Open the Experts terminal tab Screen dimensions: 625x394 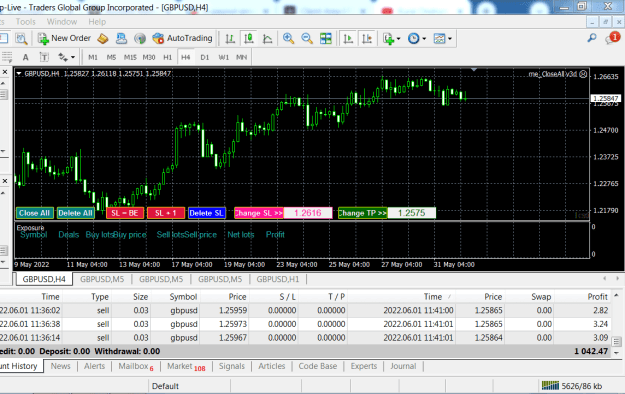pos(364,366)
